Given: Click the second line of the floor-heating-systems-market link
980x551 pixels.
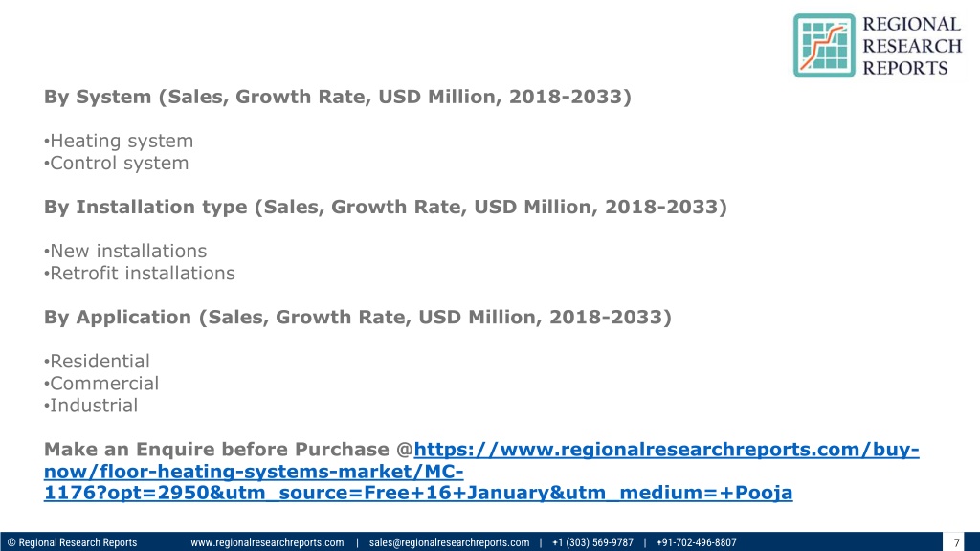Looking at the screenshot, I should pyautogui.click(x=254, y=471).
